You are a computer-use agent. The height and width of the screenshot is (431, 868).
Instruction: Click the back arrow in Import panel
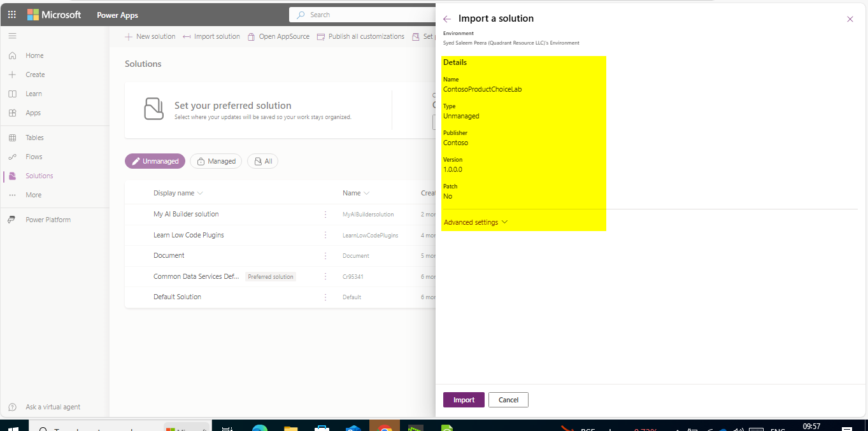click(447, 19)
